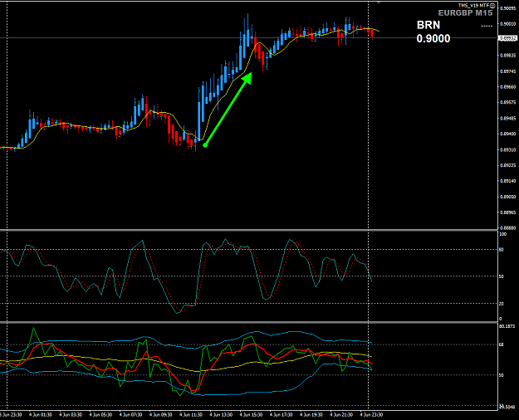Viewport: 519px width, 420px height.
Task: Click the BRN label text
Action: (428, 25)
